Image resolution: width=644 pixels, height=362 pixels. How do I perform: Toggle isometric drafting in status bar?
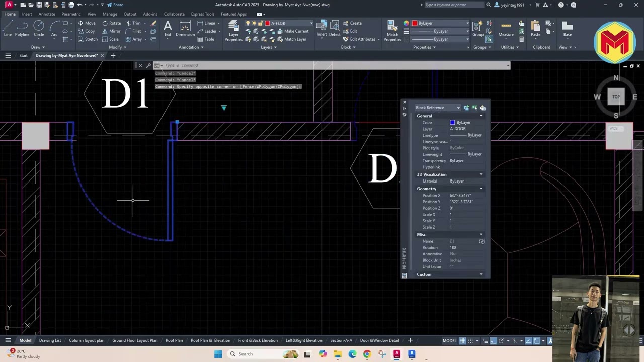[514, 340]
